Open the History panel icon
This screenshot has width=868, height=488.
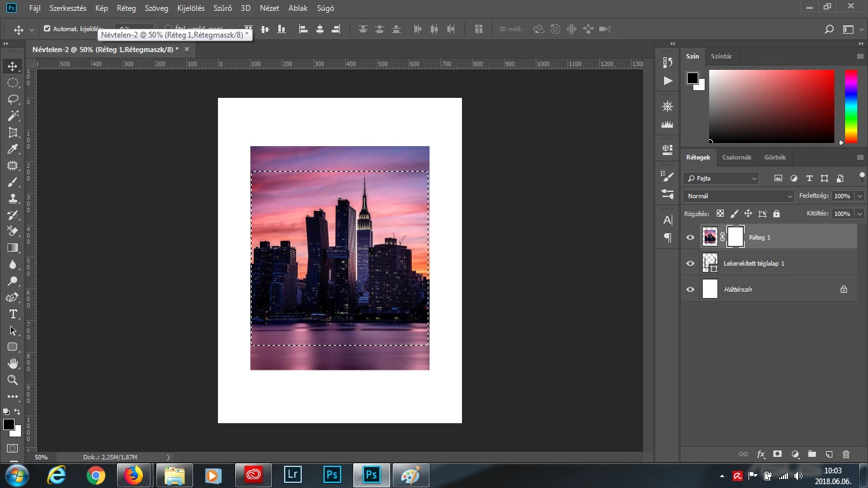[x=667, y=62]
